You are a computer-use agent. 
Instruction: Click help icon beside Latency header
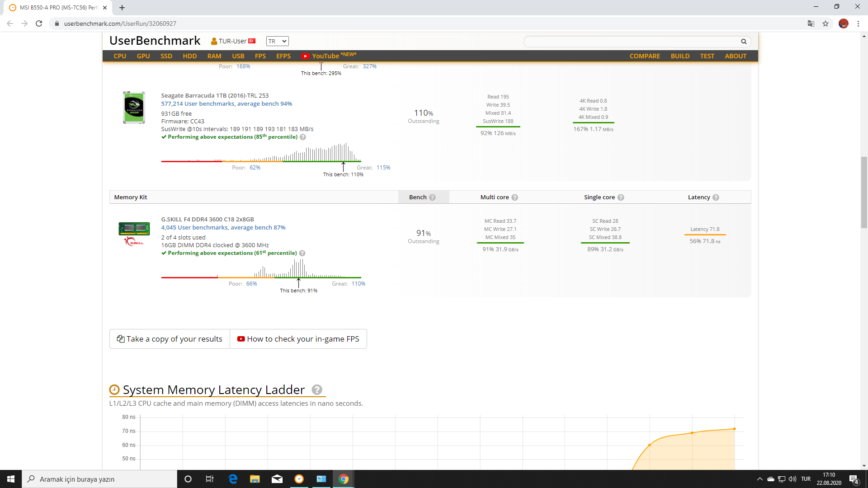point(716,197)
